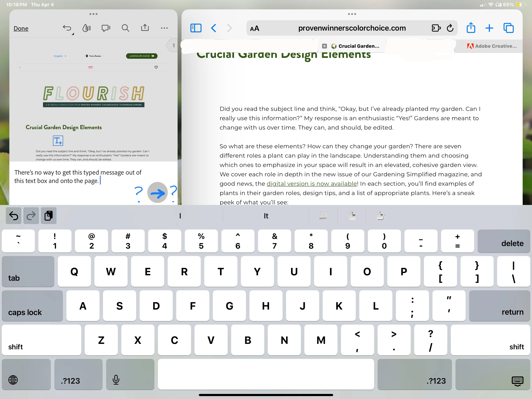This screenshot has width=532, height=399.
Task: Show Safari sidebar panel
Action: coord(196,28)
